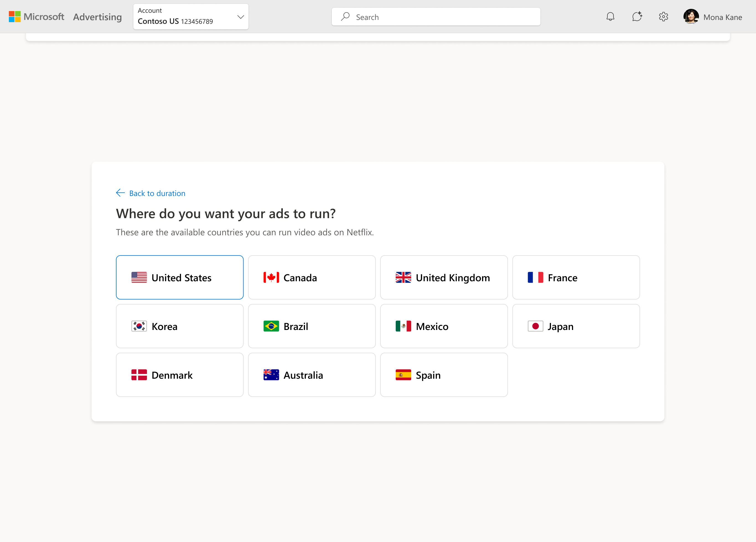Viewport: 756px width, 542px height.
Task: Click Mona Kane's profile avatar
Action: pos(691,17)
